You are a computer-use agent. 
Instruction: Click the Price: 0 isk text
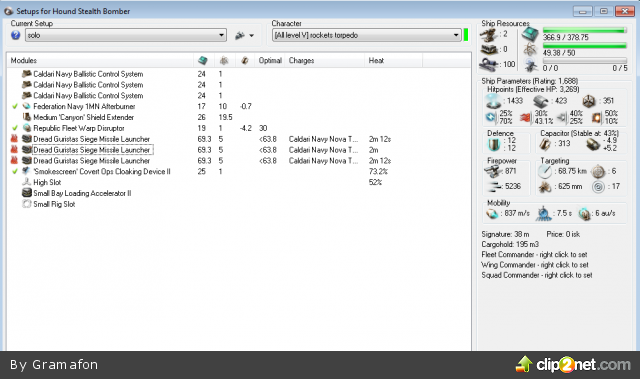click(x=563, y=234)
